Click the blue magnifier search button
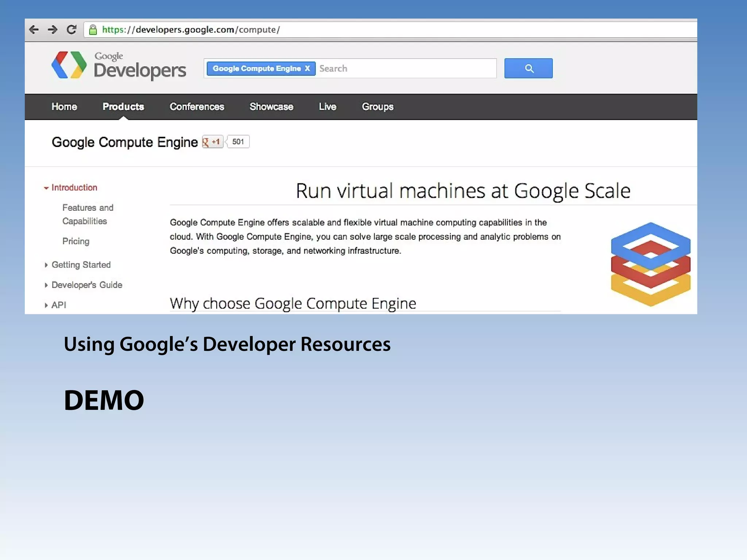The image size is (747, 560). (x=529, y=68)
